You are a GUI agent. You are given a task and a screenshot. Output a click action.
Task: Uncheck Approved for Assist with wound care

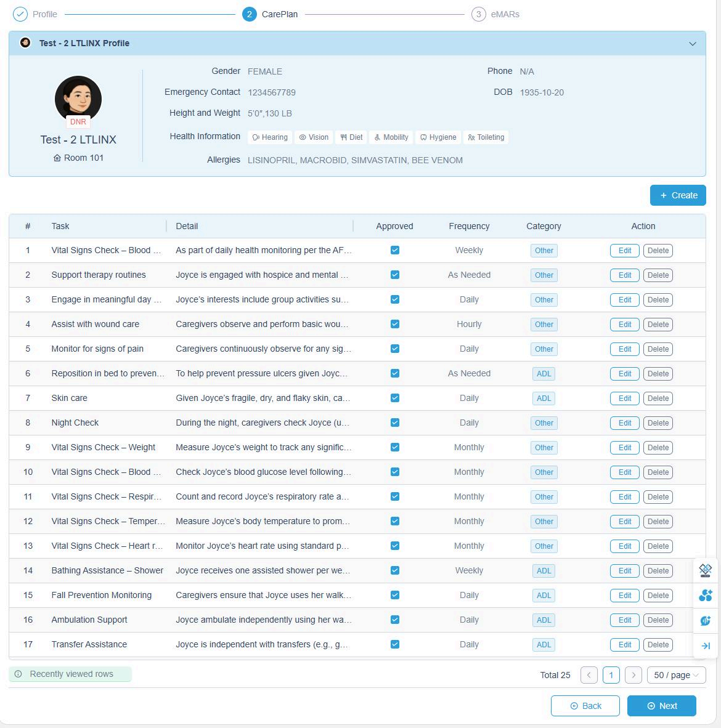pos(395,324)
